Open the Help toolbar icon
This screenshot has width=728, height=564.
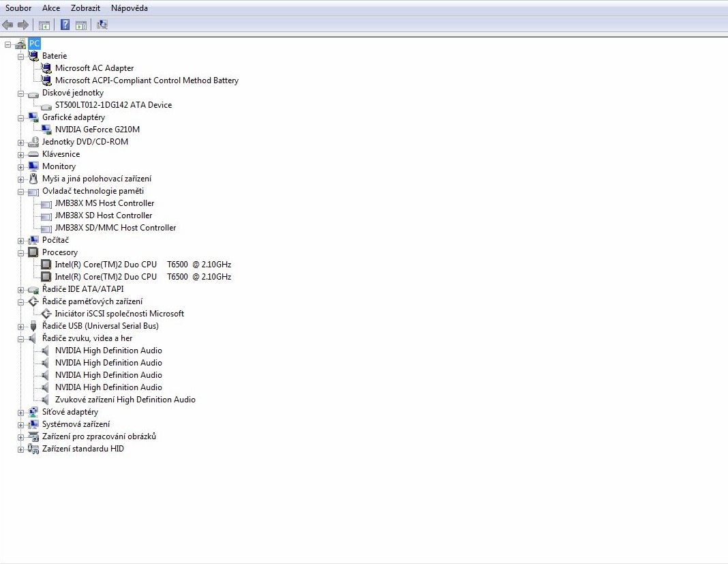click(65, 25)
